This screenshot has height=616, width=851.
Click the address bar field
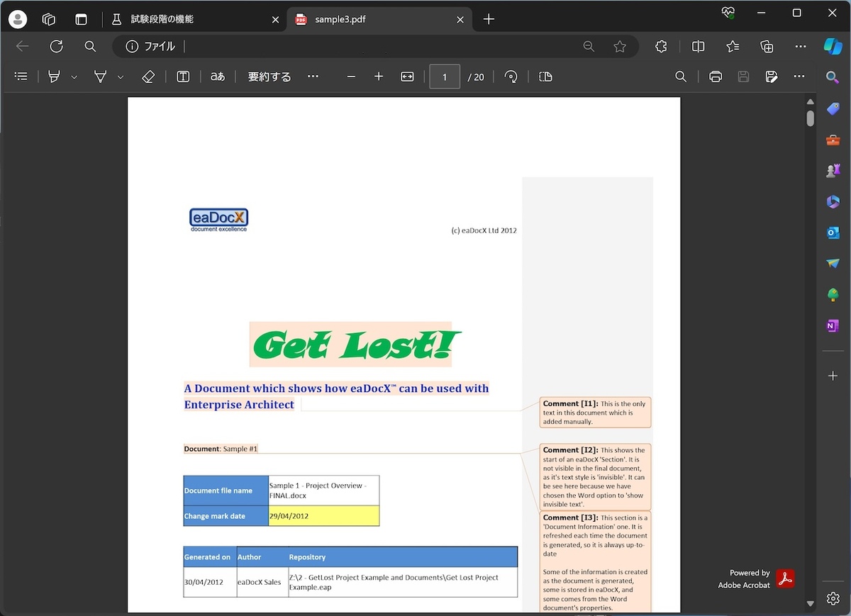coord(376,46)
